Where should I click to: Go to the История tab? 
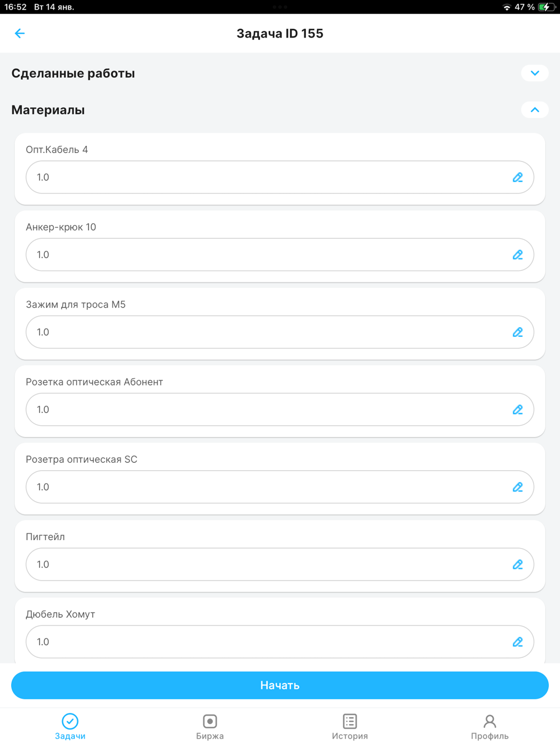coord(350,727)
